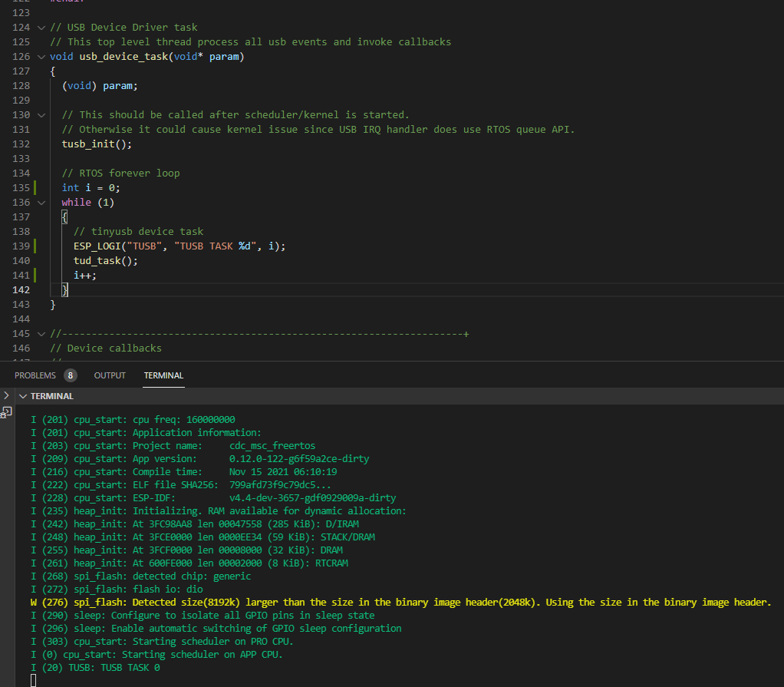784x687 pixels.
Task: Click 'ESP-IDF: v4.4-dev-3657-gdf0929009a-dirty' line
Action: [x=213, y=498]
